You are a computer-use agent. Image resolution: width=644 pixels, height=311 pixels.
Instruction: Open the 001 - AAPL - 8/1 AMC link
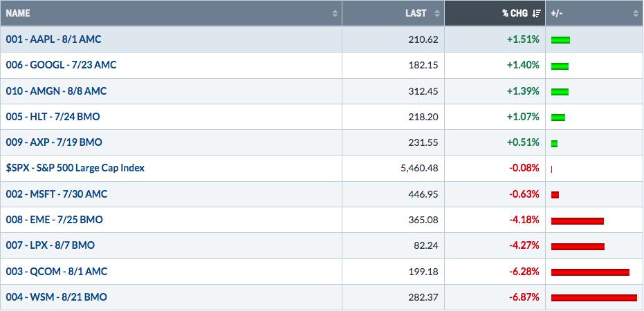click(x=53, y=39)
